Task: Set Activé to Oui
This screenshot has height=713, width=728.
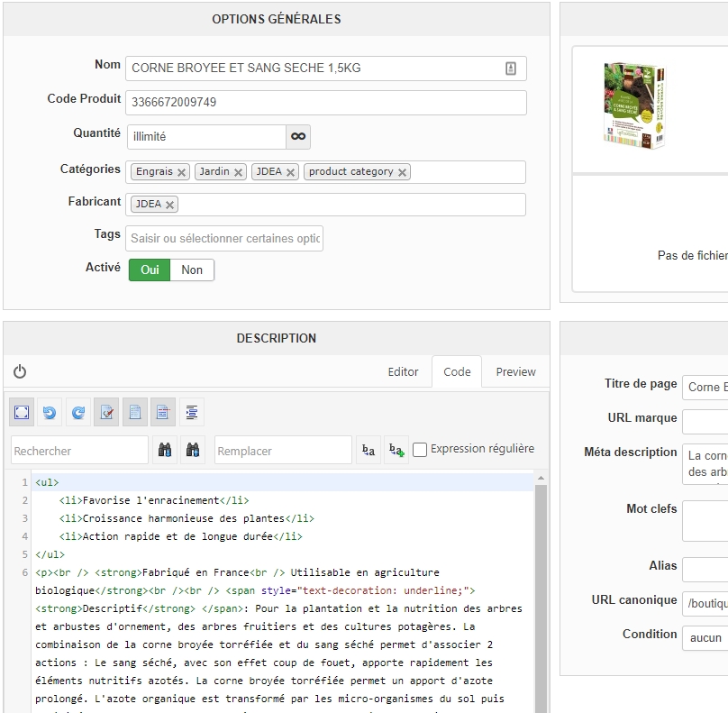Action: point(150,270)
